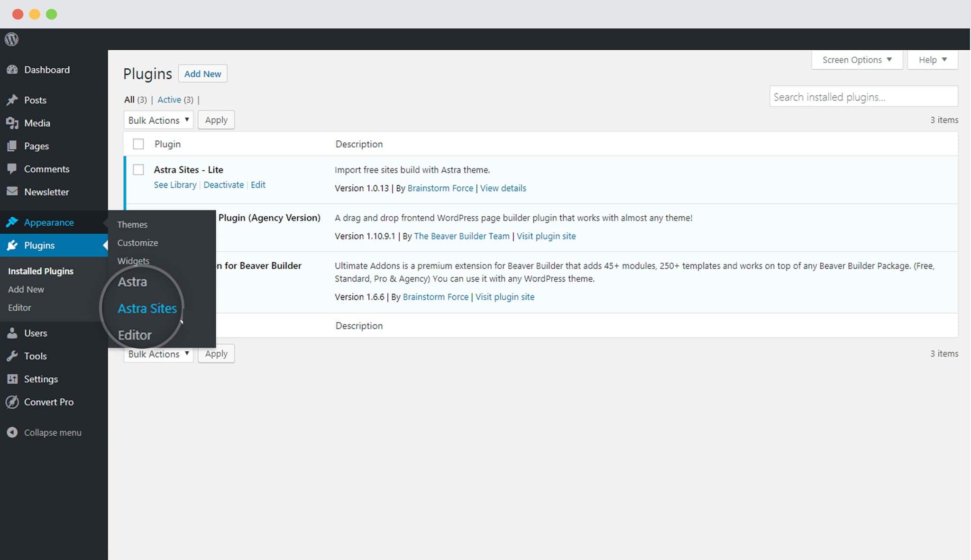This screenshot has height=560, width=971.
Task: Click the Pages icon in sidebar
Action: (x=12, y=146)
